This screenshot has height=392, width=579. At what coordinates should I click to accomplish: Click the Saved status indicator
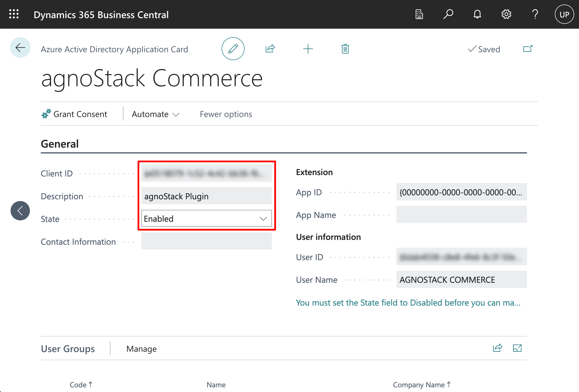pos(484,49)
